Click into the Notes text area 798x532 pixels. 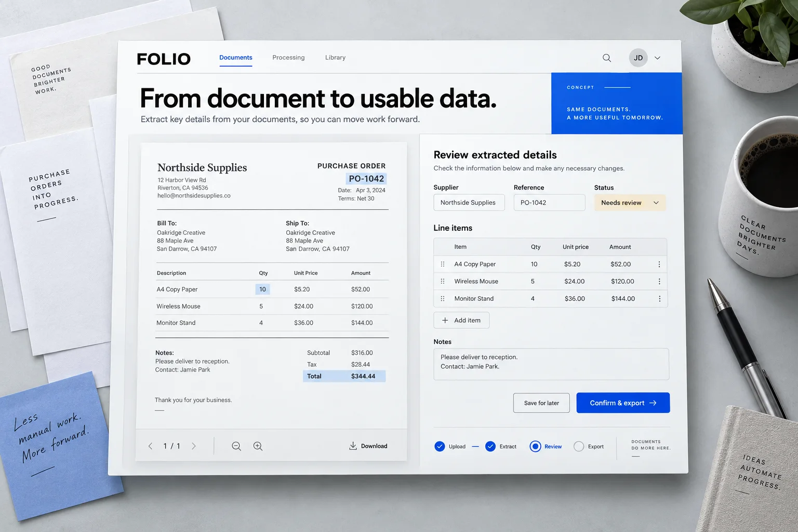[551, 364]
